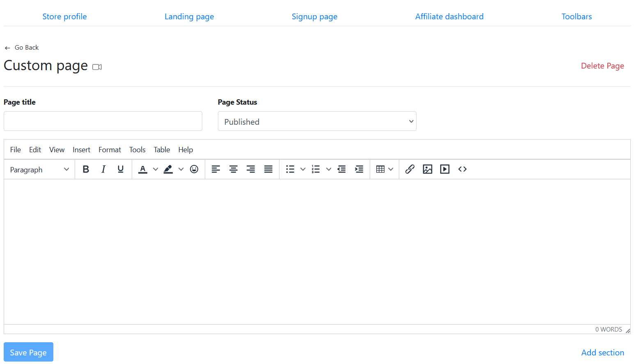Open the emoji picker
634x364 pixels.
(x=194, y=169)
